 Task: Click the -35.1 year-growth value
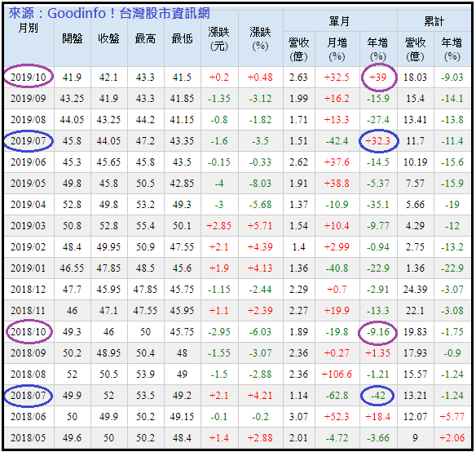378,205
